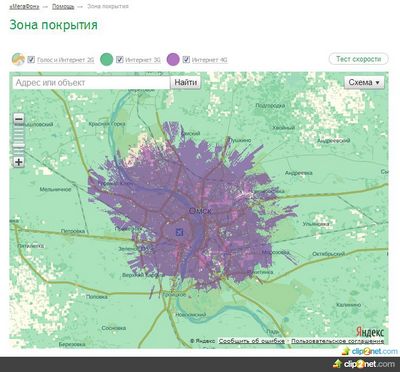Click the purple 4G coverage circle
The height and width of the screenshot is (372, 400).
coord(173,59)
